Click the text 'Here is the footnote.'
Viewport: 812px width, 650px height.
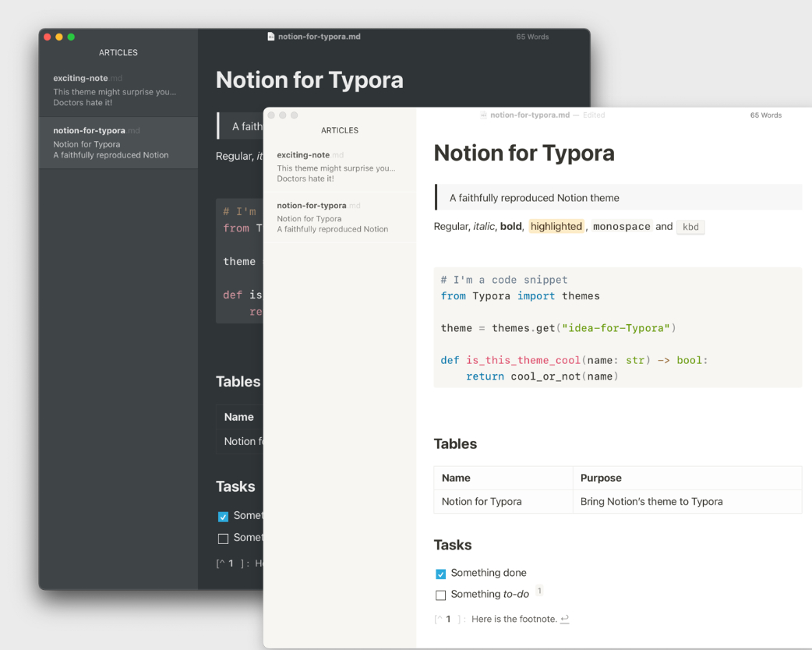tap(514, 619)
